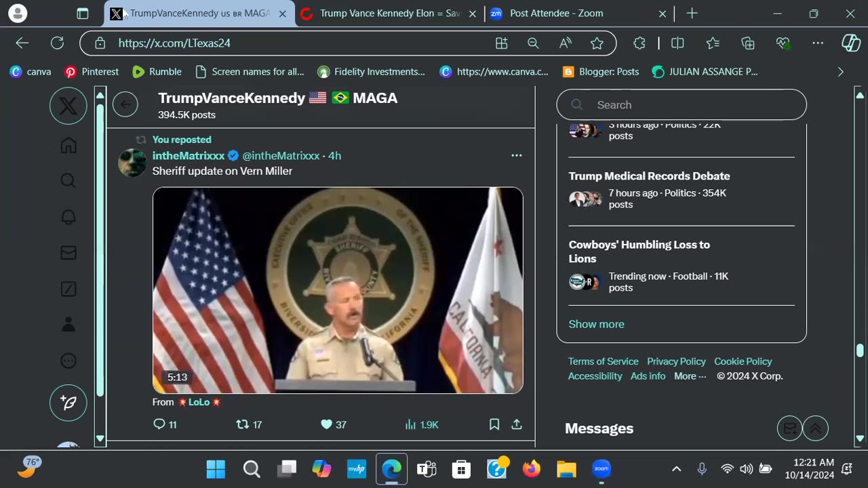Image resolution: width=868 pixels, height=488 pixels.
Task: Click the address bar URL
Action: 174,43
